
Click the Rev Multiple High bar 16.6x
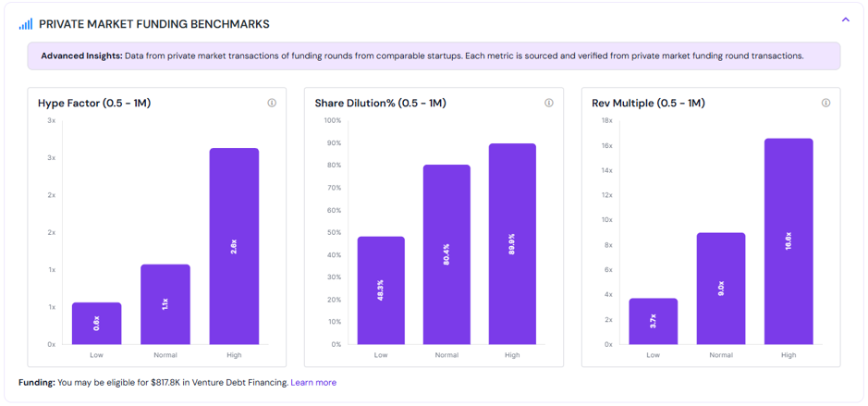pyautogui.click(x=789, y=241)
